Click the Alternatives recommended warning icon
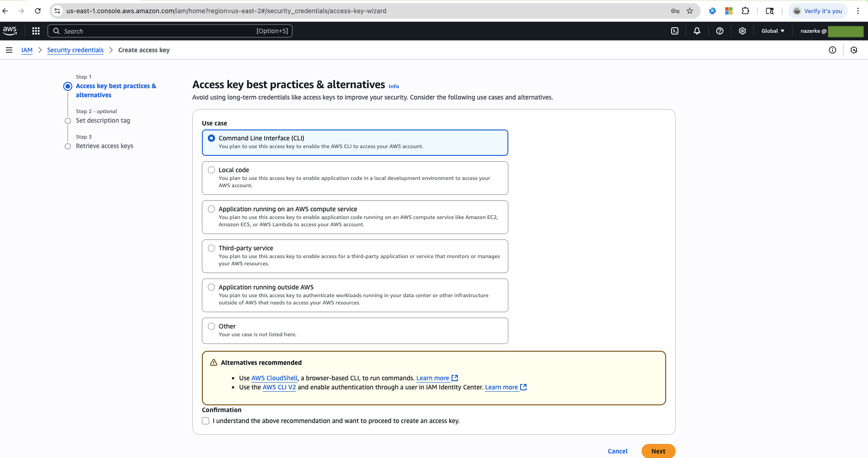This screenshot has height=458, width=868. [214, 363]
